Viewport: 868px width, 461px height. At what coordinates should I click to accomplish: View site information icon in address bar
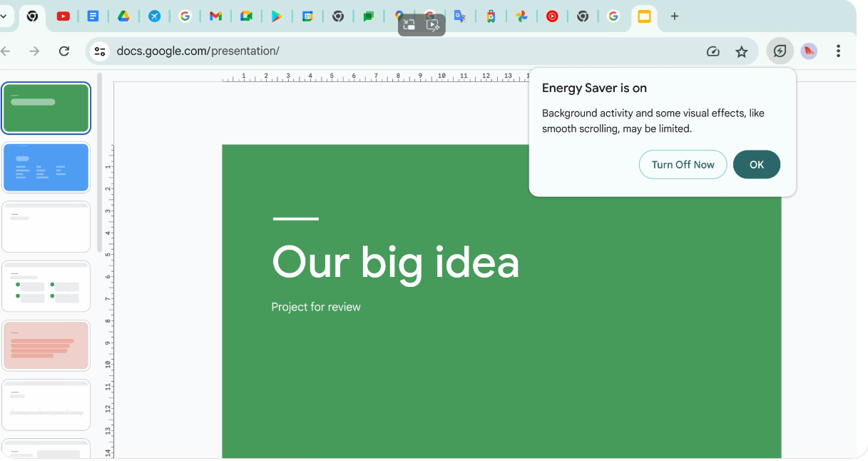click(x=101, y=51)
